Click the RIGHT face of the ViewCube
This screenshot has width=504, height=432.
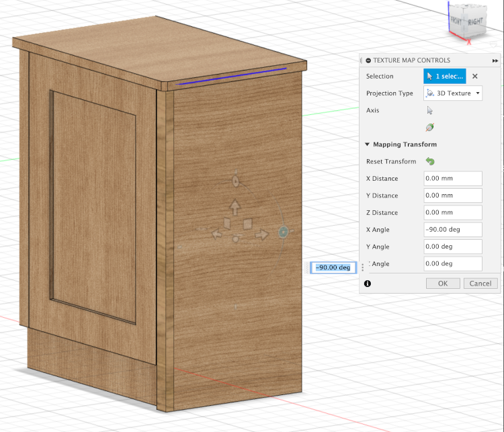[475, 23]
